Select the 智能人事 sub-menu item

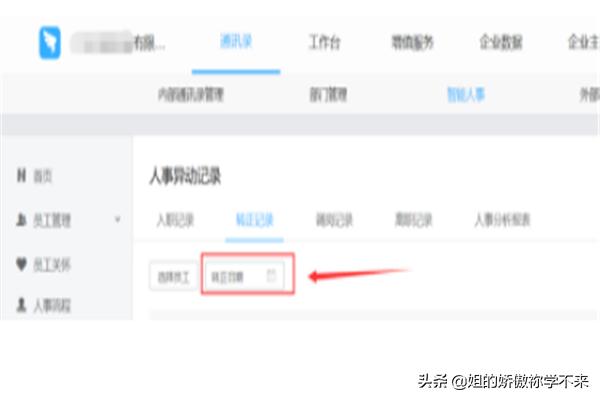[466, 95]
